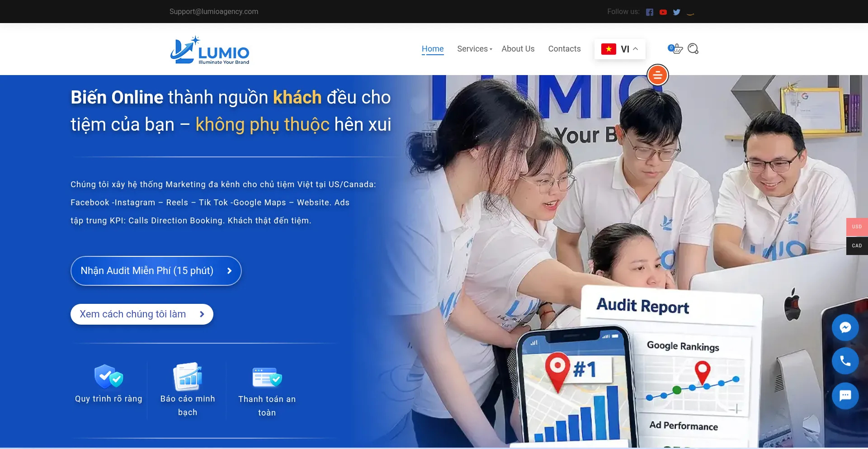The height and width of the screenshot is (449, 868).
Task: Open the shopping basket cart
Action: point(675,48)
